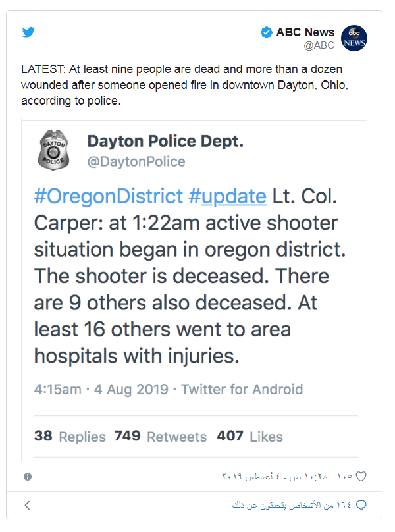Open the quoted tweet body text
The height and width of the screenshot is (532, 395).
point(190,276)
